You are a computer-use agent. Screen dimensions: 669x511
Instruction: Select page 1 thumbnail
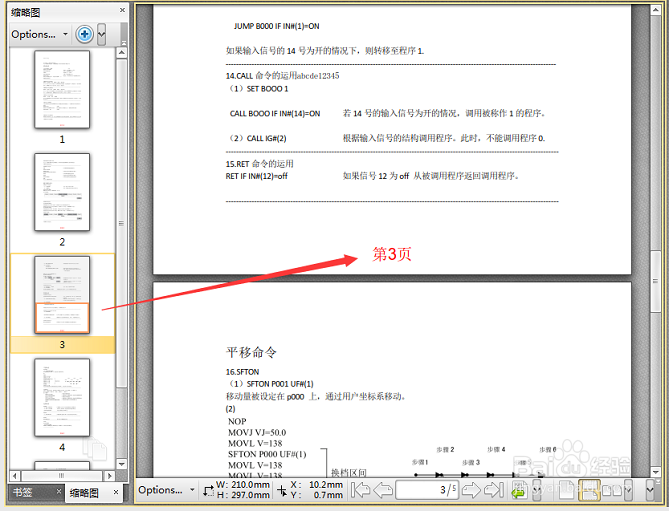click(x=62, y=89)
